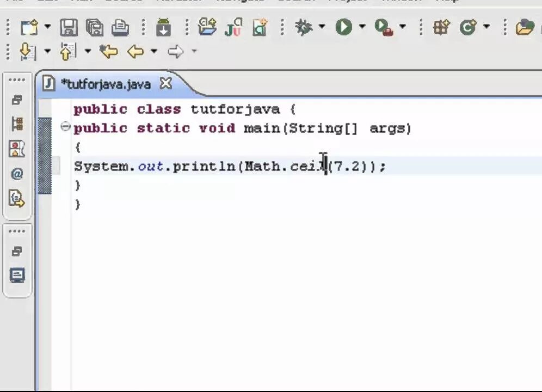This screenshot has height=392, width=542.
Task: Click the new Android project folder icon
Action: 207,27
